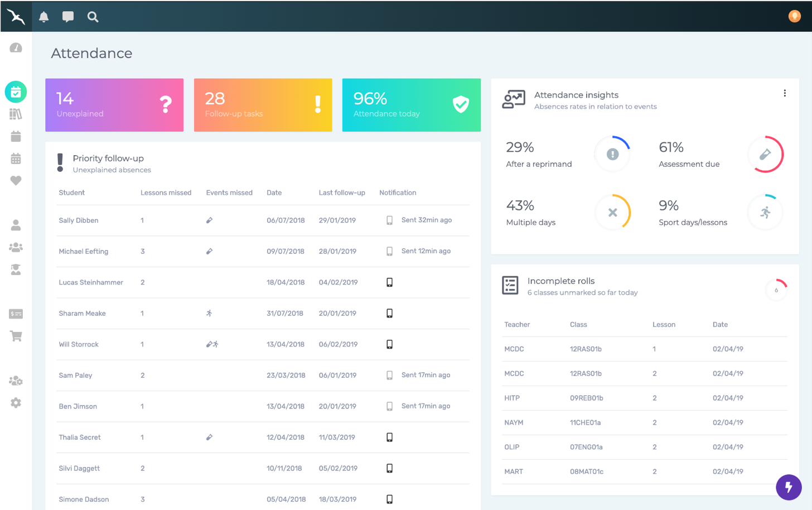Click Lucas Steinhammer's phone notification icon
This screenshot has height=510, width=812.
(x=389, y=282)
